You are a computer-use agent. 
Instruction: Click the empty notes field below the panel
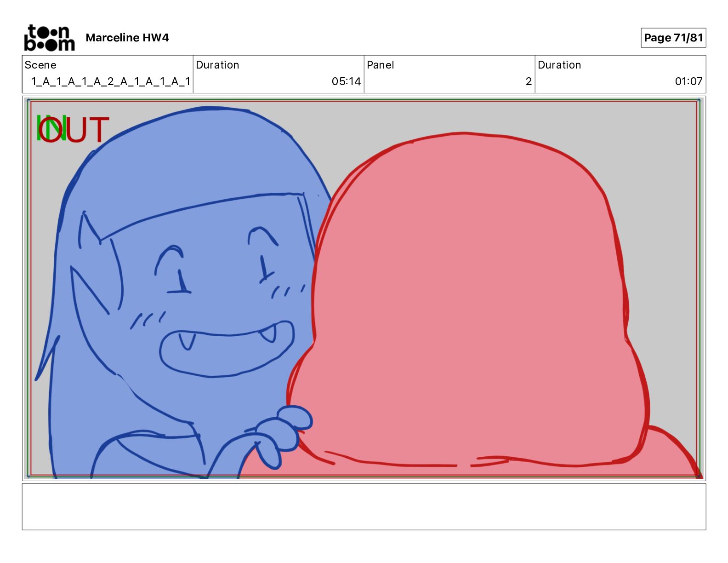364,506
